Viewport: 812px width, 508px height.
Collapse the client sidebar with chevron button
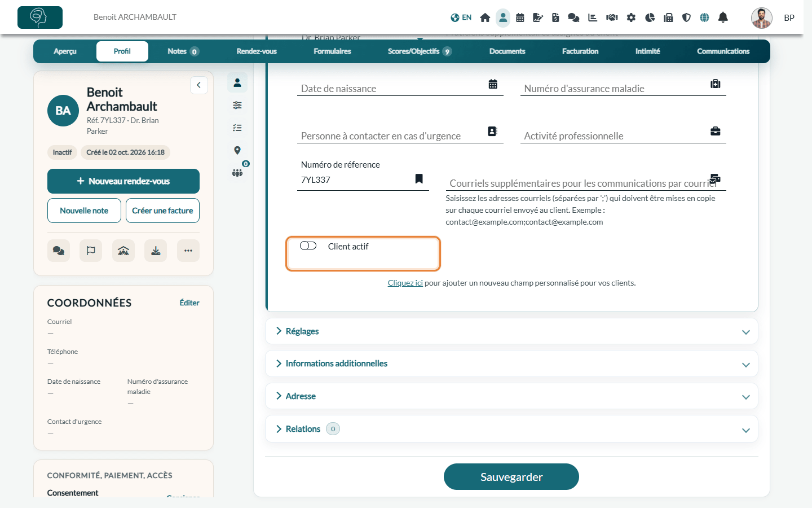pyautogui.click(x=199, y=85)
